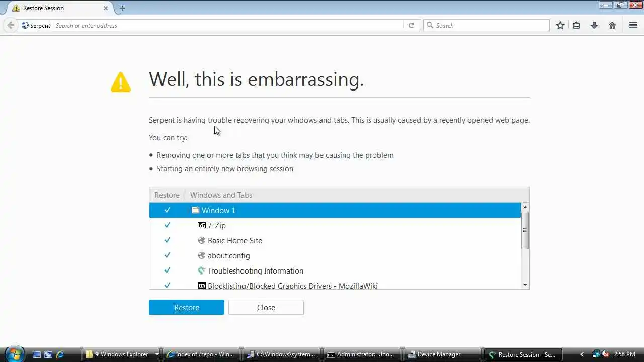Uncheck restore checkmark for Blocklisting/Blocked Graphics Drivers
The image size is (644, 362).
point(167,285)
